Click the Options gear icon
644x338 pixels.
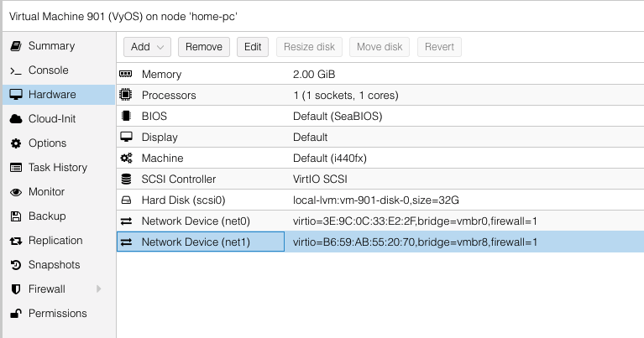point(15,143)
